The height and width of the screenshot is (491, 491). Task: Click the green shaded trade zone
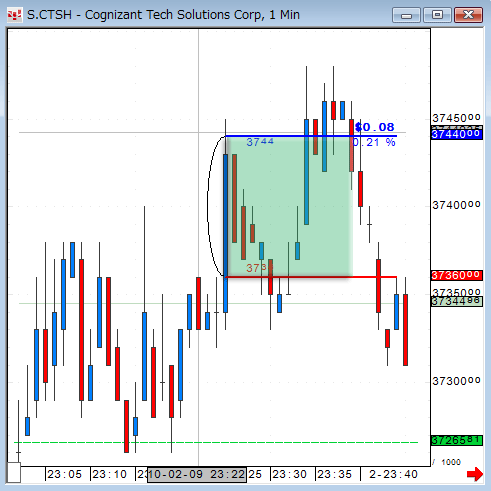289,207
